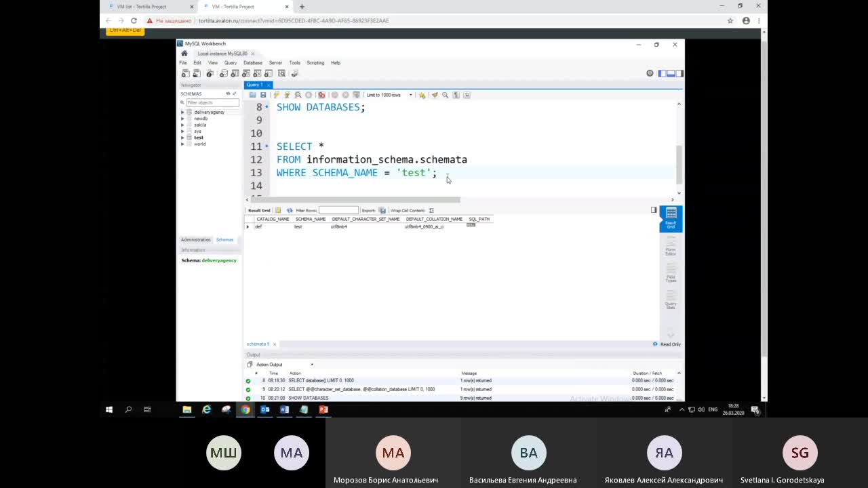Image resolution: width=868 pixels, height=488 pixels.
Task: Click the Filter Rows input field
Action: 338,210
